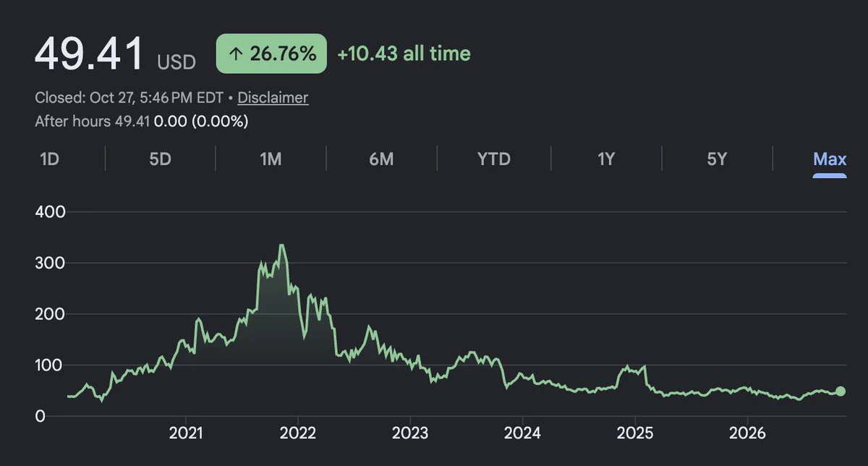The height and width of the screenshot is (466, 868).
Task: Click the '+10.43 all time' change text
Action: tap(404, 54)
